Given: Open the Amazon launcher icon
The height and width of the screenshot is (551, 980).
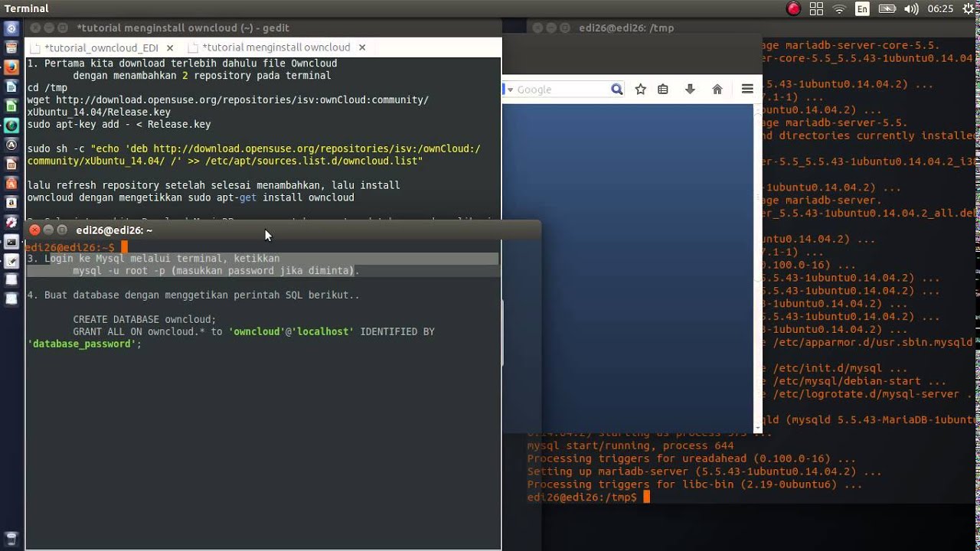Looking at the screenshot, I should 11,203.
